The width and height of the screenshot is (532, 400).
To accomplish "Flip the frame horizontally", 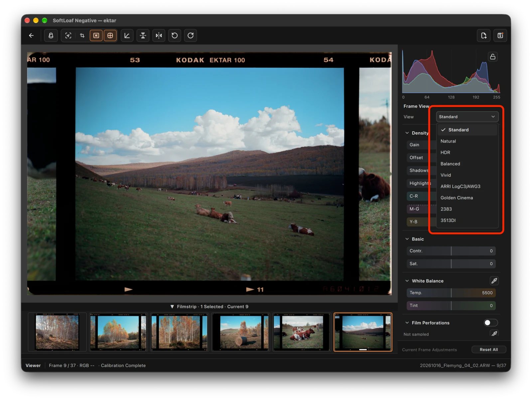I will pyautogui.click(x=159, y=36).
